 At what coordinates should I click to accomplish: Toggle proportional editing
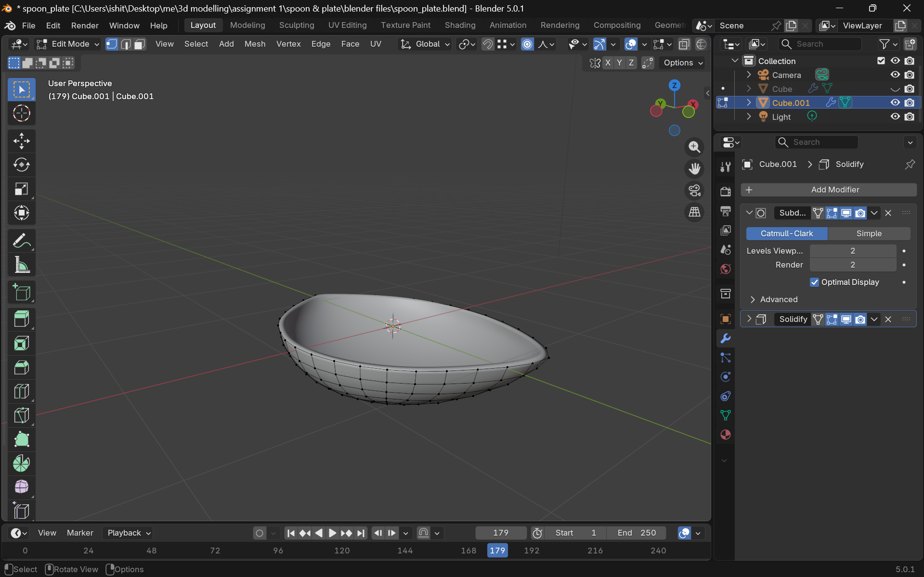coord(528,44)
